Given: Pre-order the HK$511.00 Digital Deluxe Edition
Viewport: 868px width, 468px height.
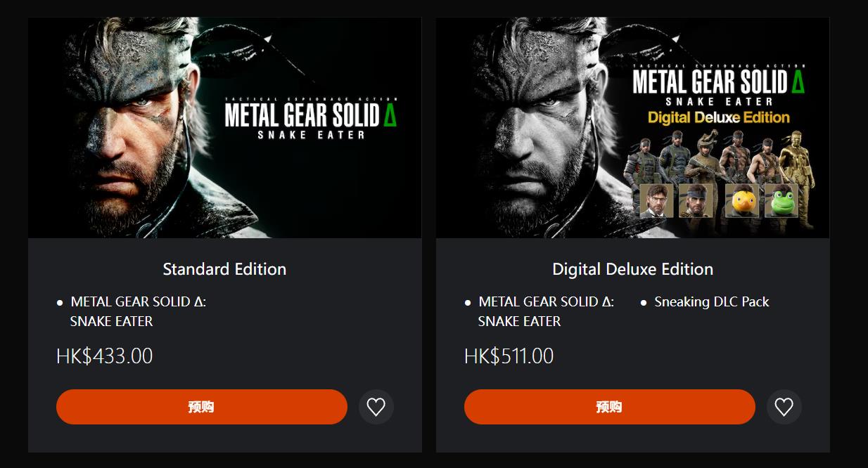Looking at the screenshot, I should pos(610,407).
